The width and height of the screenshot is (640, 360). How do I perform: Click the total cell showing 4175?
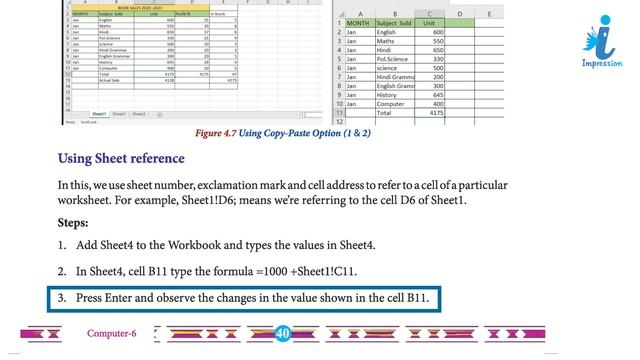(429, 113)
